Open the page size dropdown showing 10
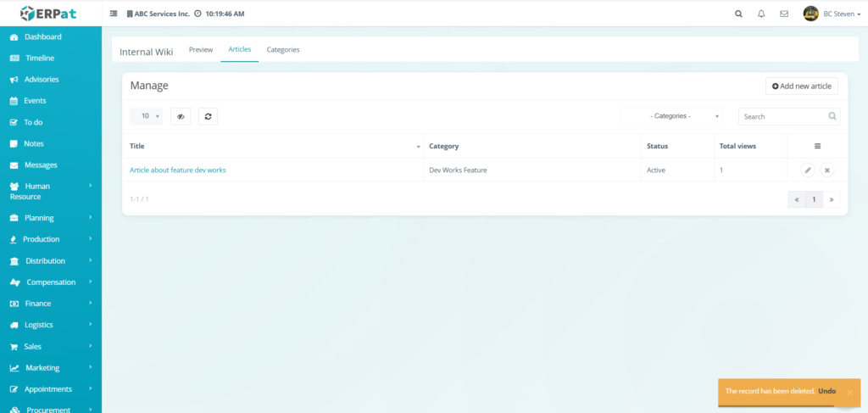This screenshot has width=868, height=413. (x=147, y=116)
